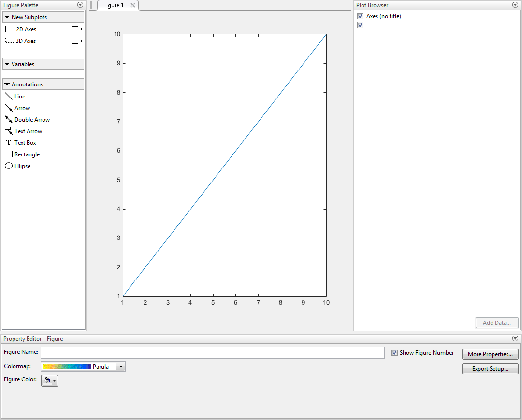Expand the 3D Axes layout submenu arrow
Viewport: 522px width, 420px height.
[82, 41]
